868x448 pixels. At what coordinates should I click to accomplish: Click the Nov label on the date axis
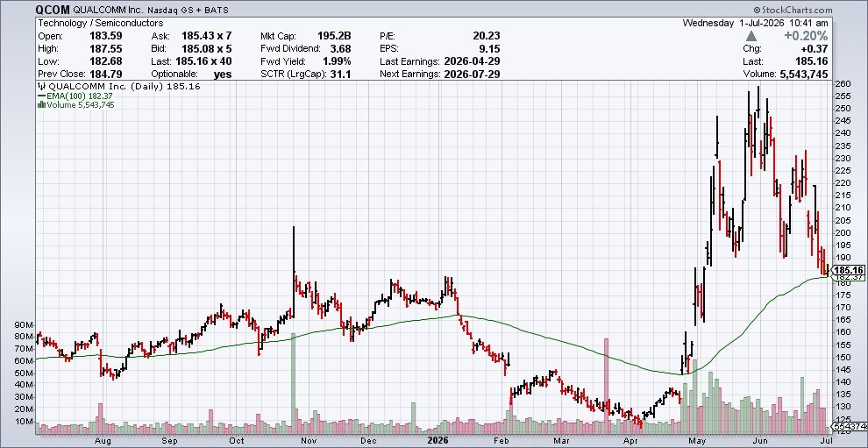pos(309,441)
